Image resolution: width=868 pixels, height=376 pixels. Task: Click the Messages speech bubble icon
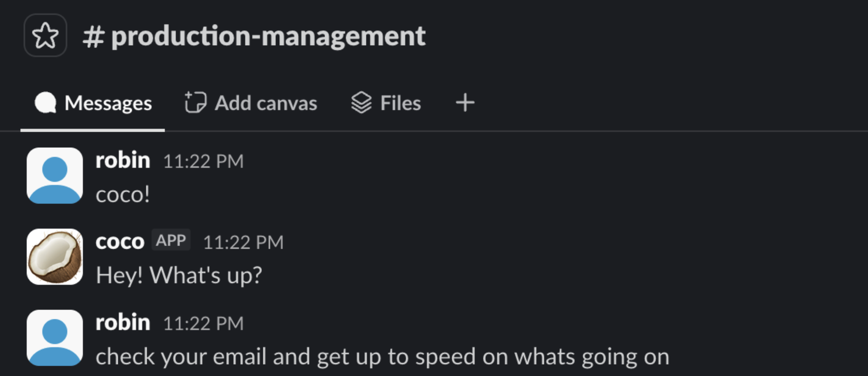click(46, 103)
